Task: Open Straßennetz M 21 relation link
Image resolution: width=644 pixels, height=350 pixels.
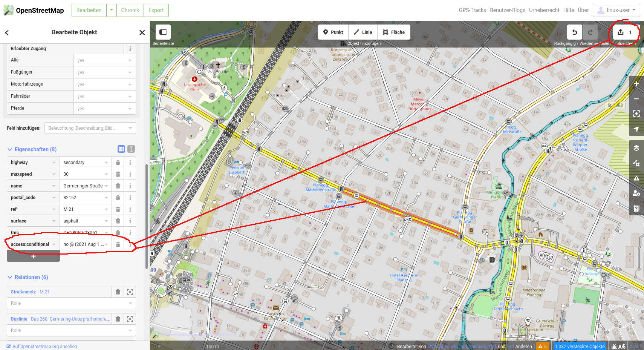Action: [x=30, y=292]
